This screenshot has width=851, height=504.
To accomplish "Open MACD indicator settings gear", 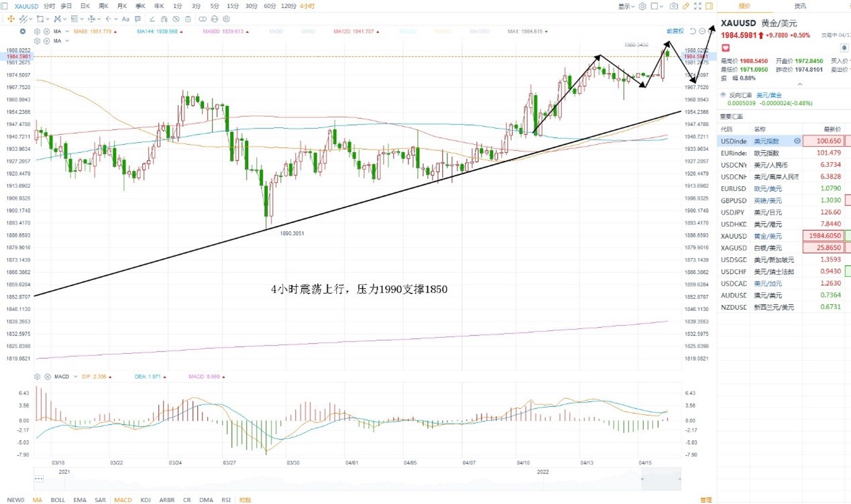I will (37, 377).
